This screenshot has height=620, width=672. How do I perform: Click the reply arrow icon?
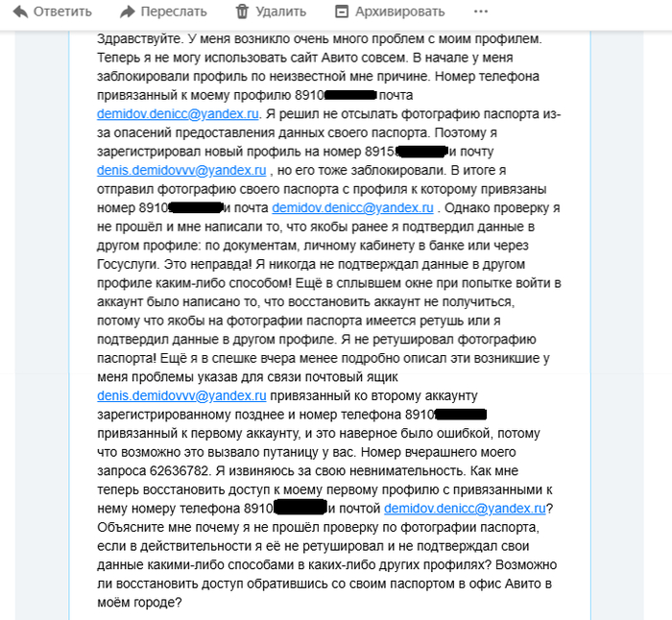[20, 12]
